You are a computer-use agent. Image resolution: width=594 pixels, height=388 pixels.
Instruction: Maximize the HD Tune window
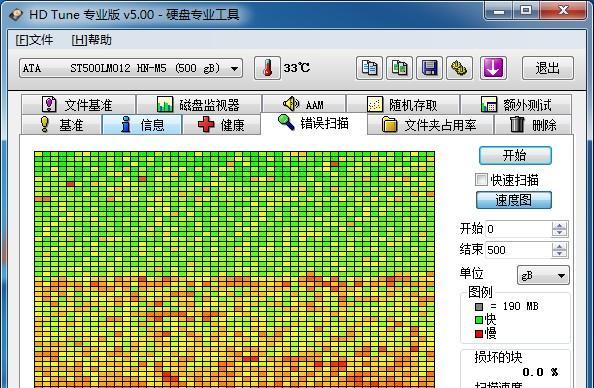point(526,11)
